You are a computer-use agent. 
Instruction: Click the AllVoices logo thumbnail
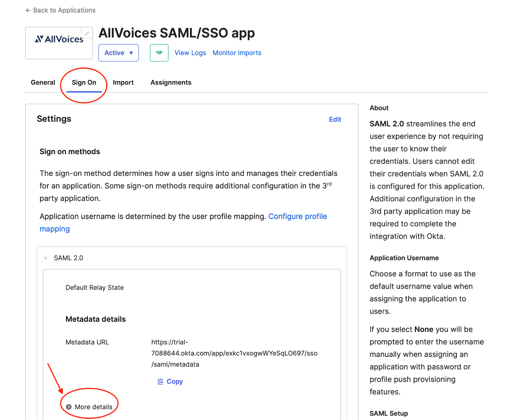[59, 43]
